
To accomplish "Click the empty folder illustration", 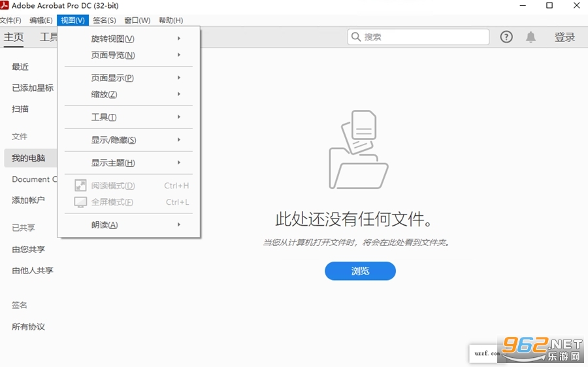I will (358, 150).
